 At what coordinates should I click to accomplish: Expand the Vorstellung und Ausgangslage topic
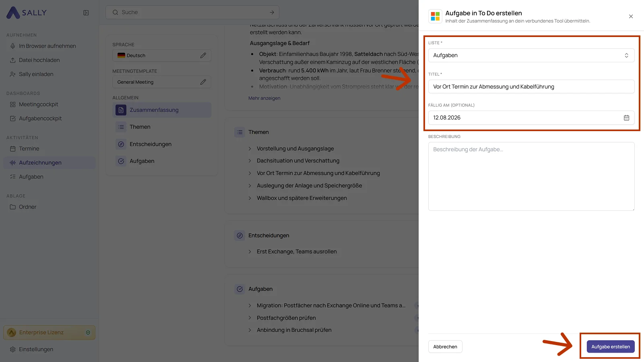pyautogui.click(x=250, y=149)
